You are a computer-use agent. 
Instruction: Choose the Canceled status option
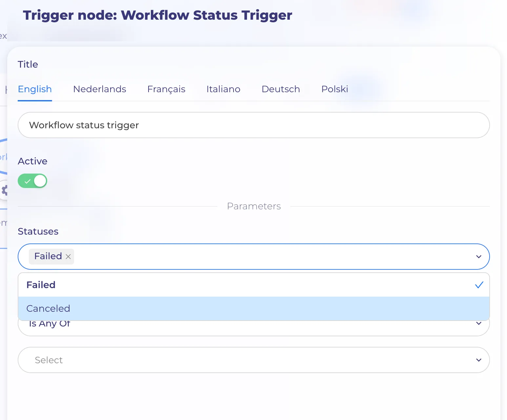(253, 308)
